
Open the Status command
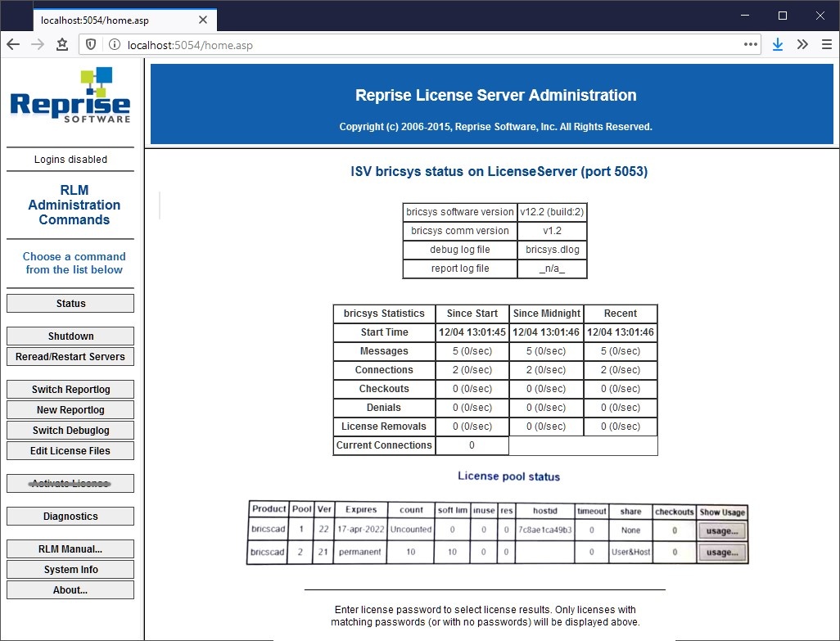tap(70, 303)
